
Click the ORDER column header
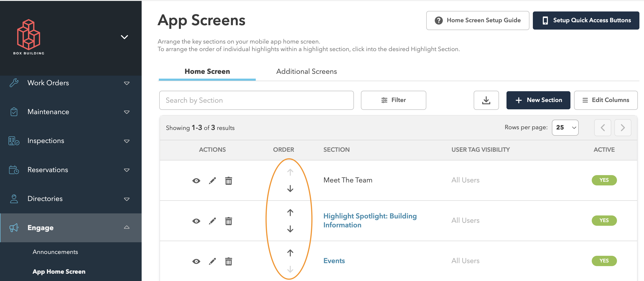pyautogui.click(x=283, y=150)
